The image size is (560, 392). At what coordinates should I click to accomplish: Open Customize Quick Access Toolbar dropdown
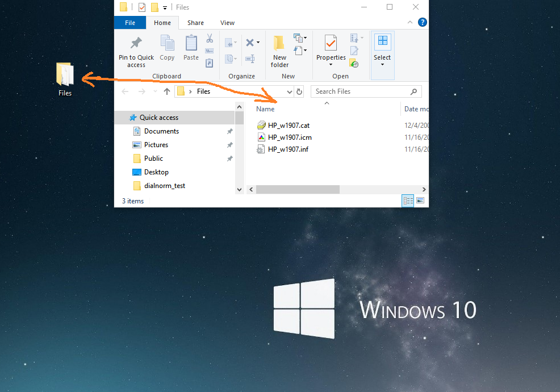click(x=165, y=7)
